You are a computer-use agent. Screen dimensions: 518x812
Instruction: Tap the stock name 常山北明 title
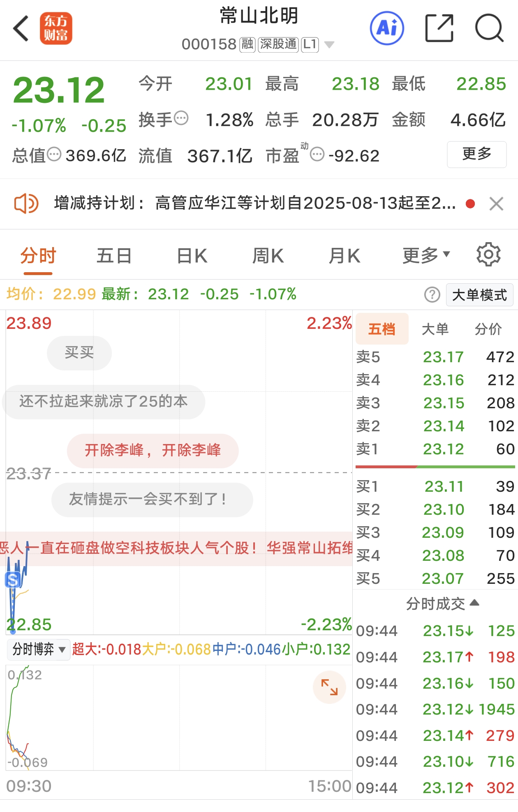point(259,16)
